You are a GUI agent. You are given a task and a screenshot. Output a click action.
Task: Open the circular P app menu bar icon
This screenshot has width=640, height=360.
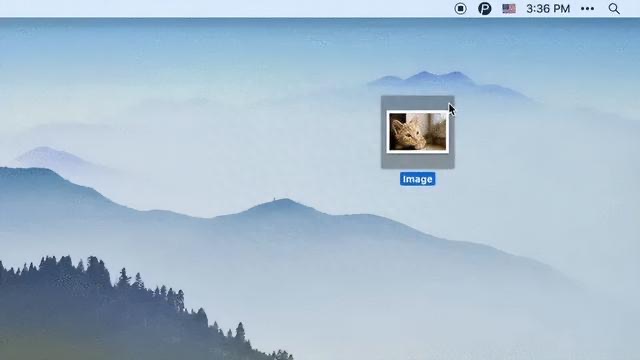(484, 9)
